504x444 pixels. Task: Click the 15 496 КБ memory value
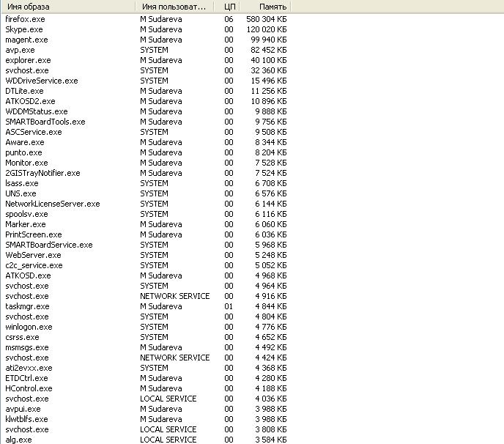(269, 81)
